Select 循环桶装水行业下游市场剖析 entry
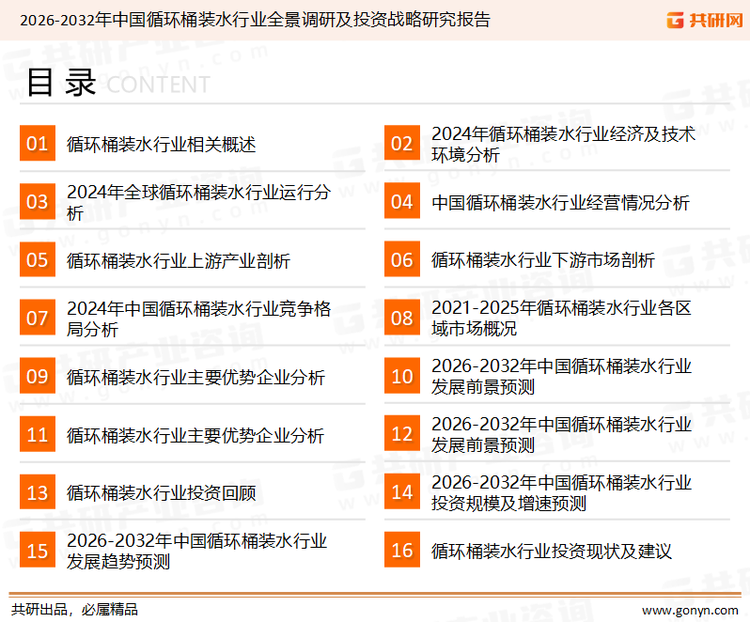Screen dimensions: 750x622 click(543, 260)
